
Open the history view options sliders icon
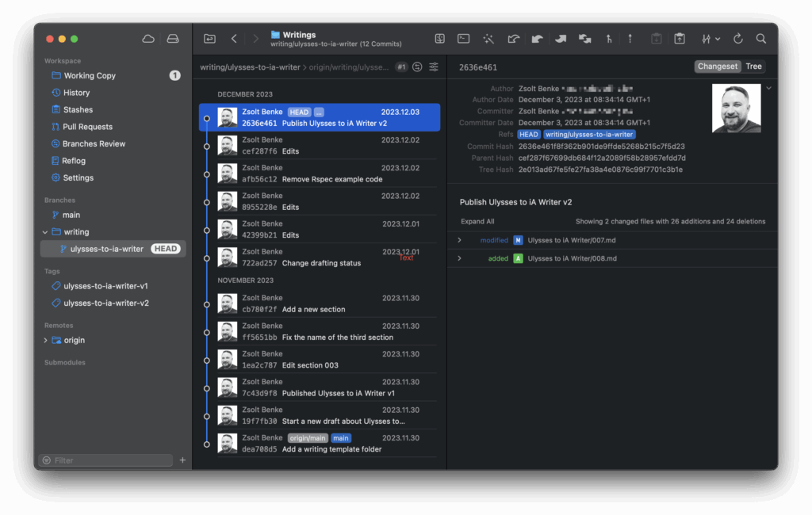tap(434, 67)
